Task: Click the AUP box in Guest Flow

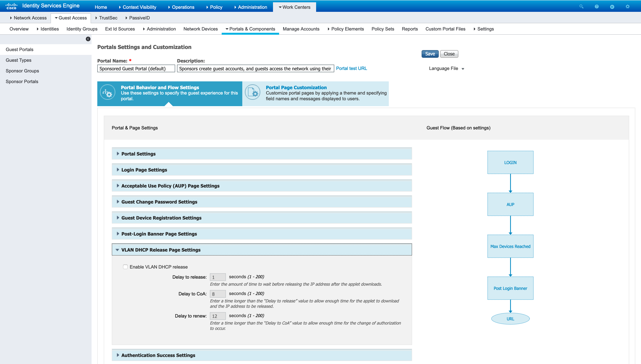Action: click(510, 204)
